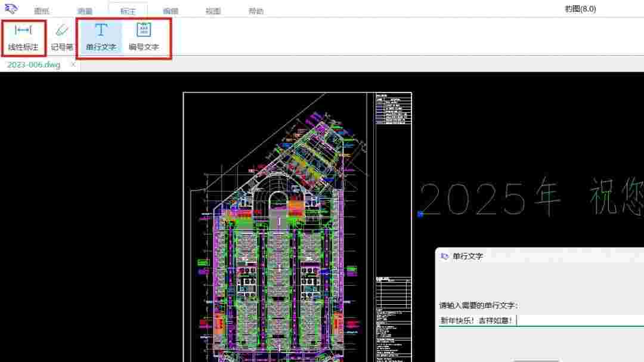
Task: Activate the 单行文字 single-line text tool
Action: click(101, 38)
